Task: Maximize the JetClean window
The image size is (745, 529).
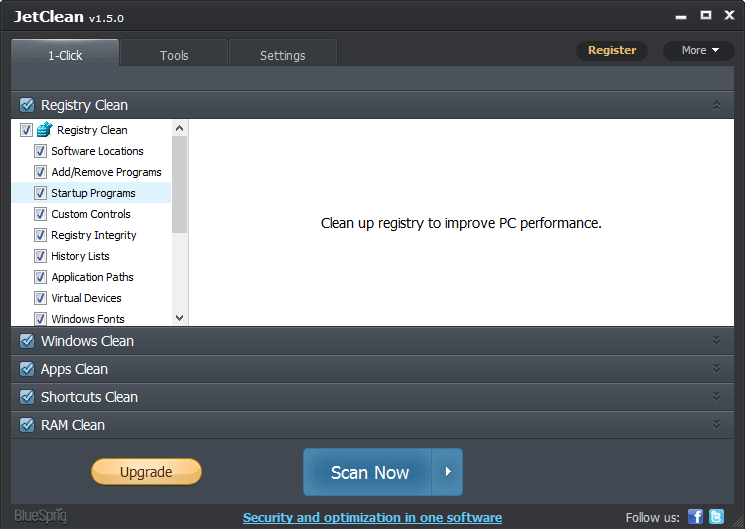Action: [706, 15]
